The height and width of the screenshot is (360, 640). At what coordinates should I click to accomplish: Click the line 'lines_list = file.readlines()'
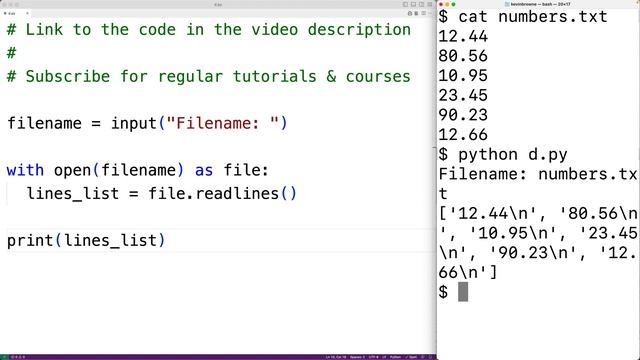tap(162, 193)
